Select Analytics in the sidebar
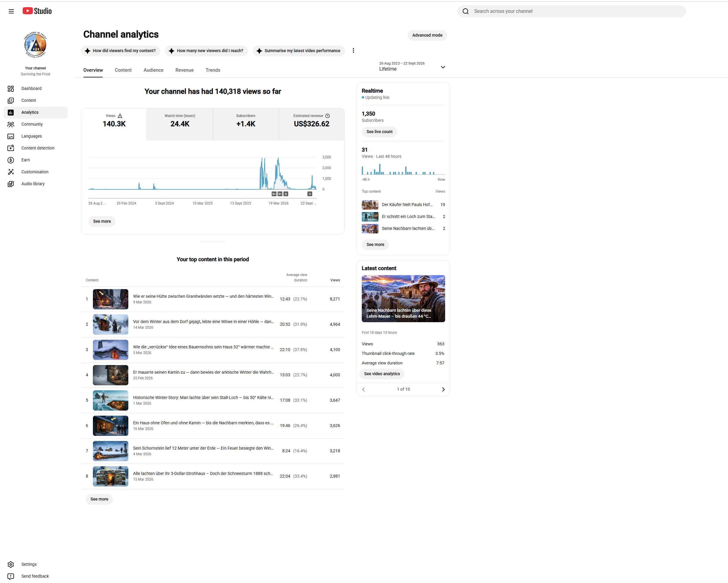 click(35, 113)
